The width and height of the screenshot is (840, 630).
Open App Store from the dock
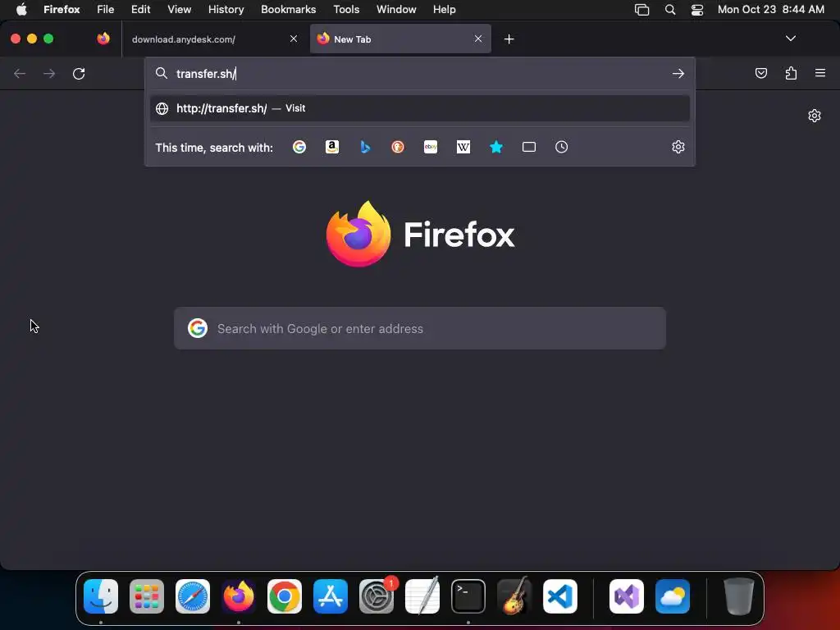point(331,596)
